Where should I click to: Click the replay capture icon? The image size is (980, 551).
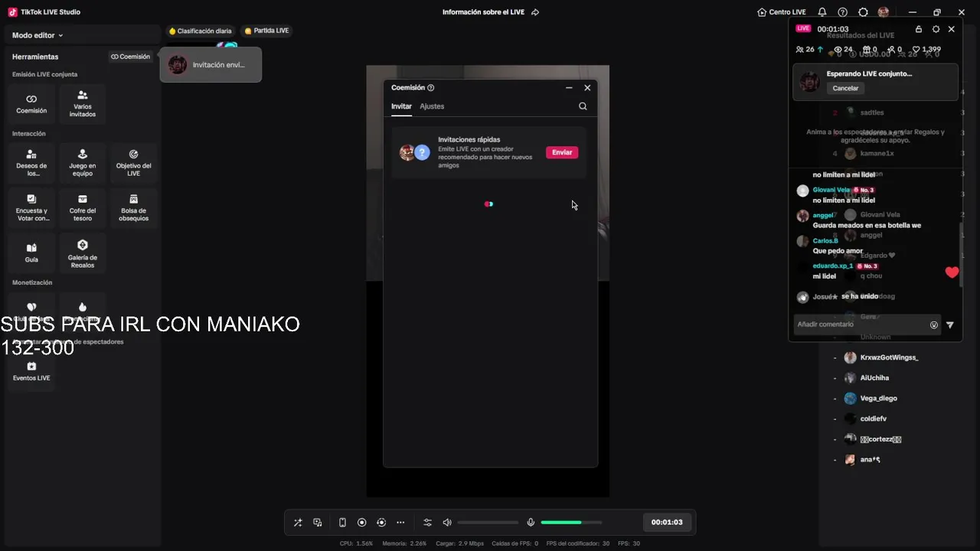point(381,523)
